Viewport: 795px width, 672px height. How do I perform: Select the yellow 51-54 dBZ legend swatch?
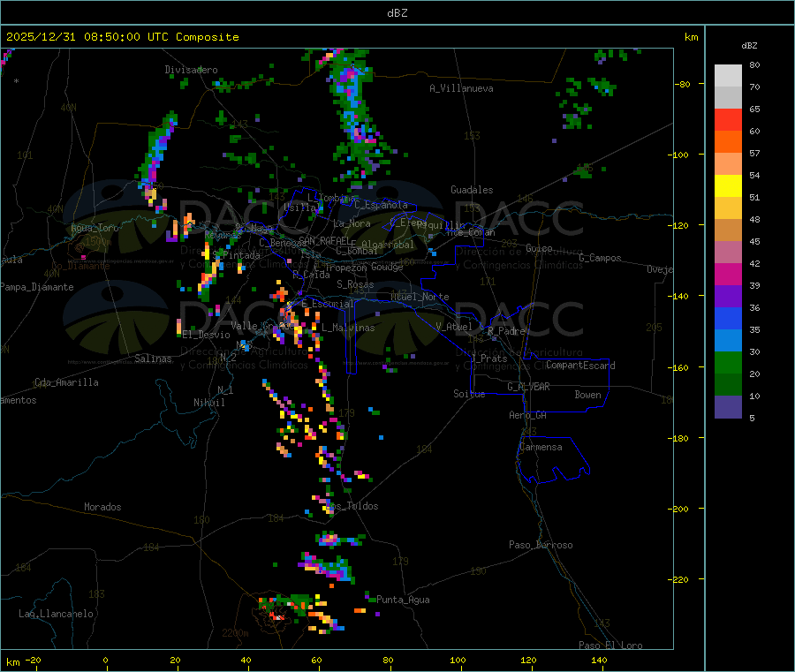click(728, 186)
